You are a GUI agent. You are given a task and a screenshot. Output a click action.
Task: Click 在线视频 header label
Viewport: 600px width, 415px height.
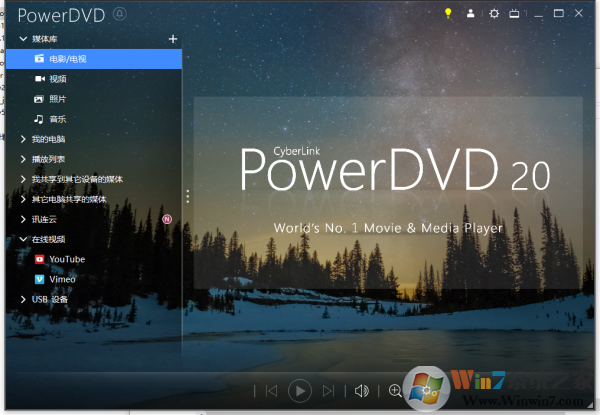pyautogui.click(x=49, y=239)
